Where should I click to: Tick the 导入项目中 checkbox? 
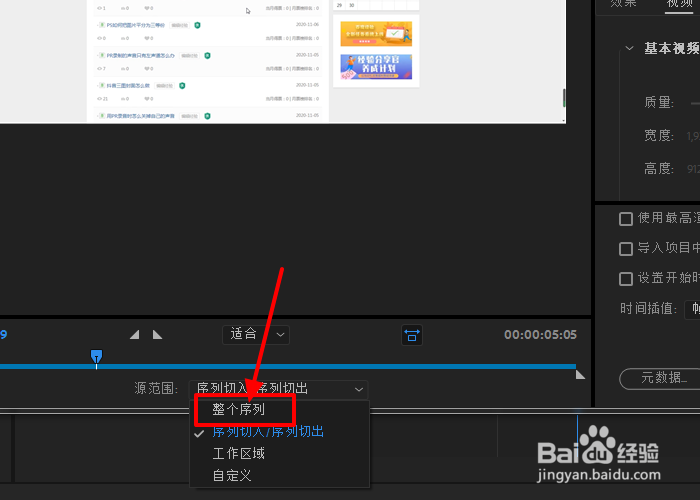click(626, 249)
